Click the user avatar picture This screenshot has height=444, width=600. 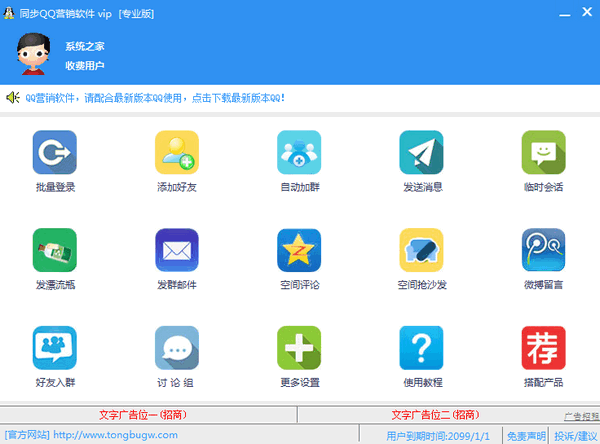[33, 54]
